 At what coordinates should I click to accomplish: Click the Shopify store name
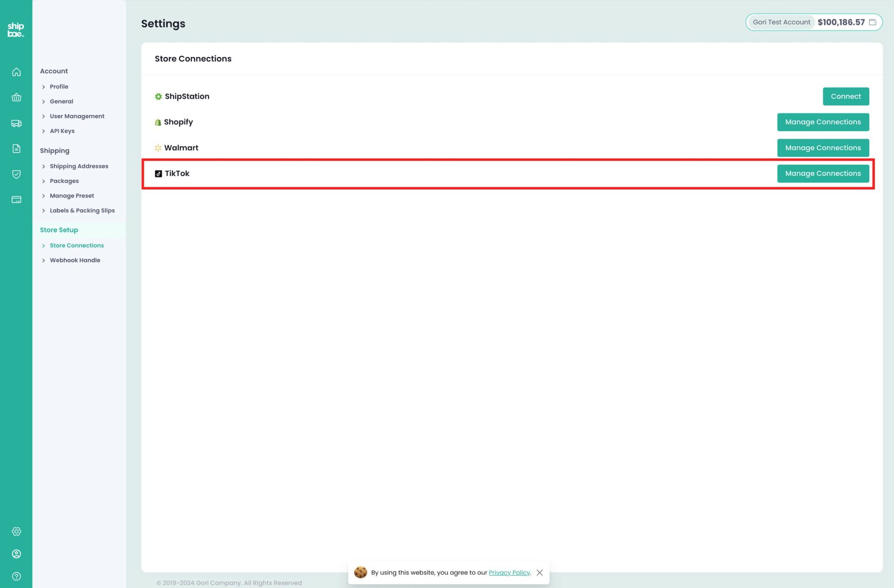[178, 122]
